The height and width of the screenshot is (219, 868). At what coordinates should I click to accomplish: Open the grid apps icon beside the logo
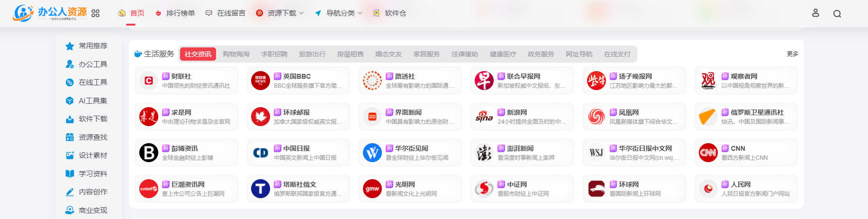[95, 13]
